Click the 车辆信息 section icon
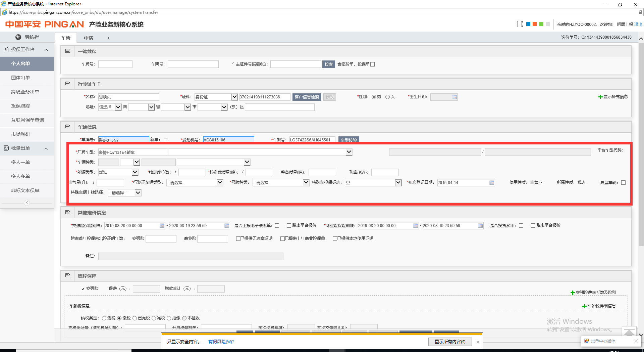The height and width of the screenshot is (352, 644). (x=68, y=127)
